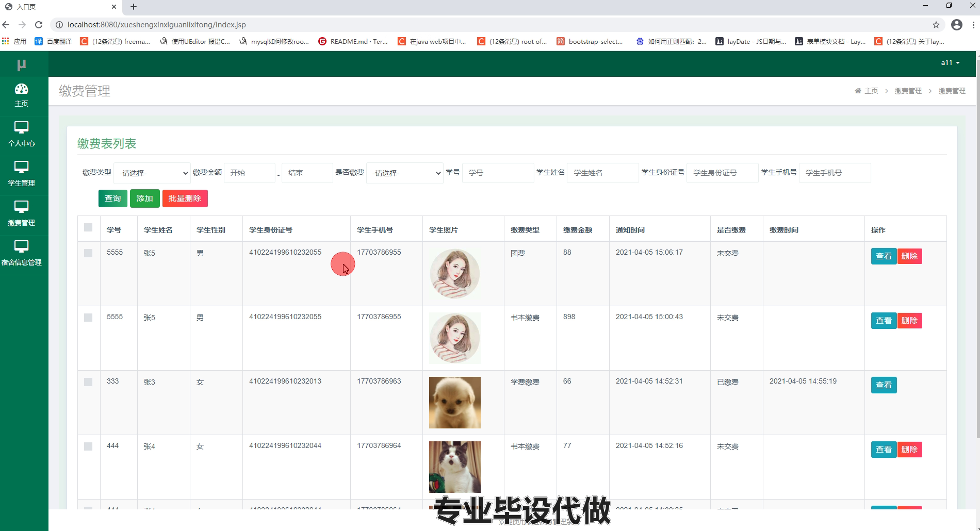This screenshot has width=980, height=531.
Task: Open 如何用正则匹配 bookmark
Action: [671, 41]
